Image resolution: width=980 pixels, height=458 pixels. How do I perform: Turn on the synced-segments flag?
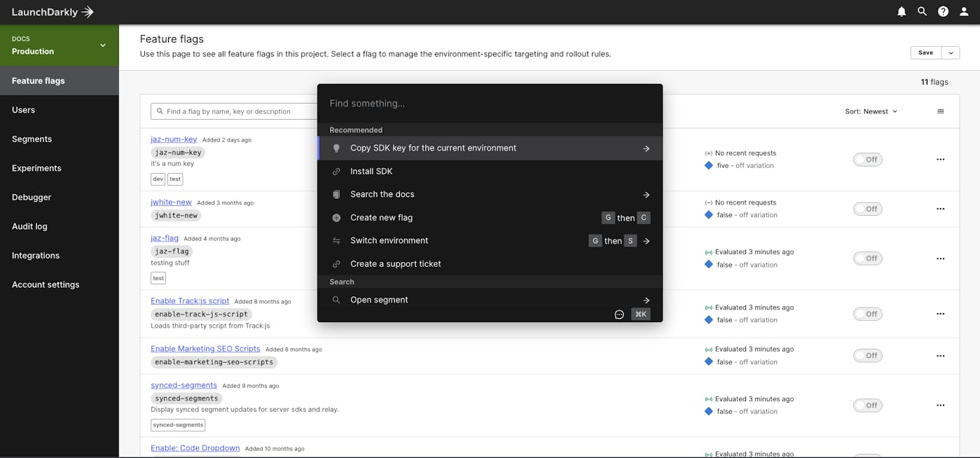click(868, 405)
